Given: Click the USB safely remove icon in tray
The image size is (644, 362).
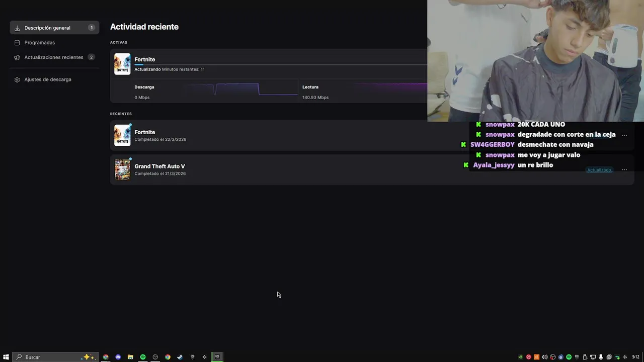Looking at the screenshot, I should pyautogui.click(x=585, y=357).
